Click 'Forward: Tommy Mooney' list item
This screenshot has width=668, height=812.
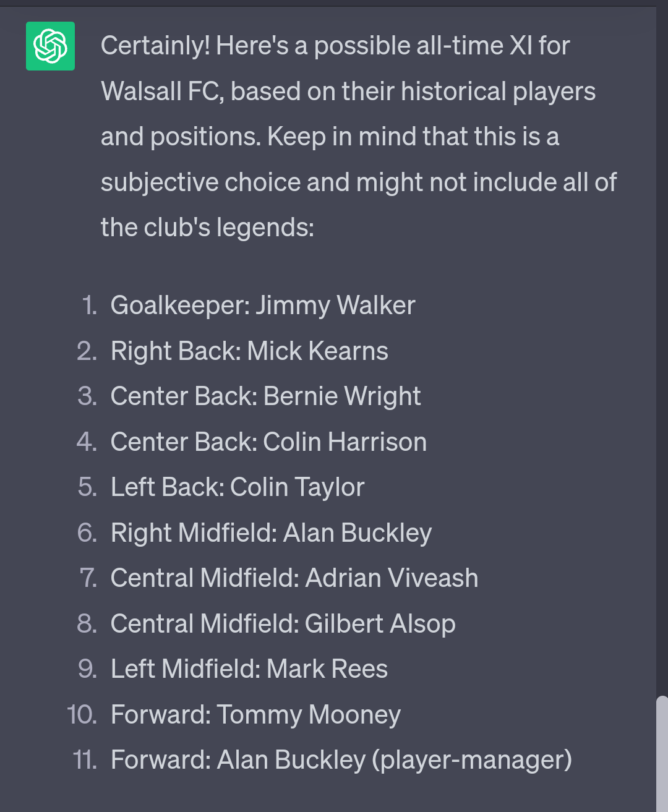click(x=255, y=715)
